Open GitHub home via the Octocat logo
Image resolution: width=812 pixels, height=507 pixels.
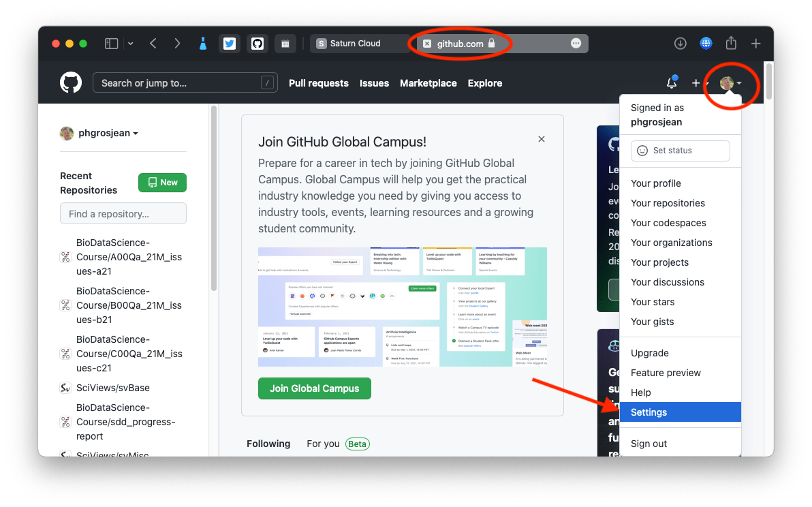coord(71,82)
